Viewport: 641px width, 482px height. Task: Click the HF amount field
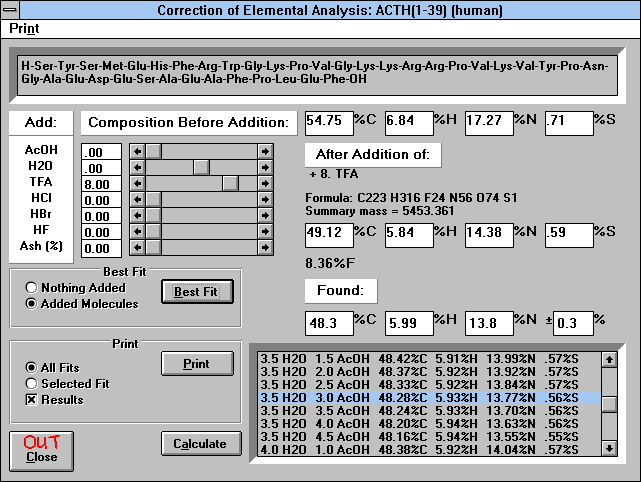[x=101, y=231]
